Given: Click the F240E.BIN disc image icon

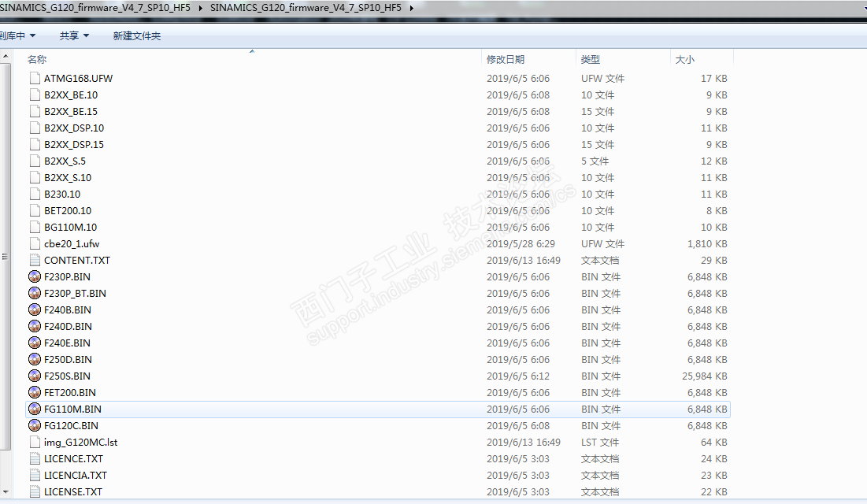Looking at the screenshot, I should 35,343.
